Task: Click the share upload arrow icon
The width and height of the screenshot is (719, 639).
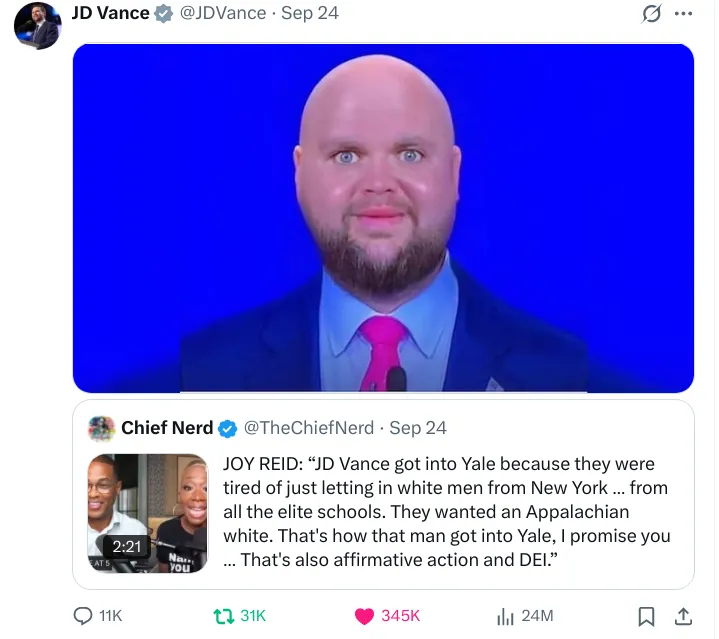Action: pos(683,616)
